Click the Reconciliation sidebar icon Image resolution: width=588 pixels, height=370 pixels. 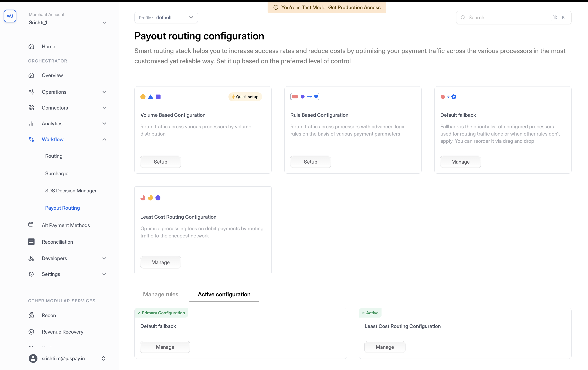tap(31, 242)
